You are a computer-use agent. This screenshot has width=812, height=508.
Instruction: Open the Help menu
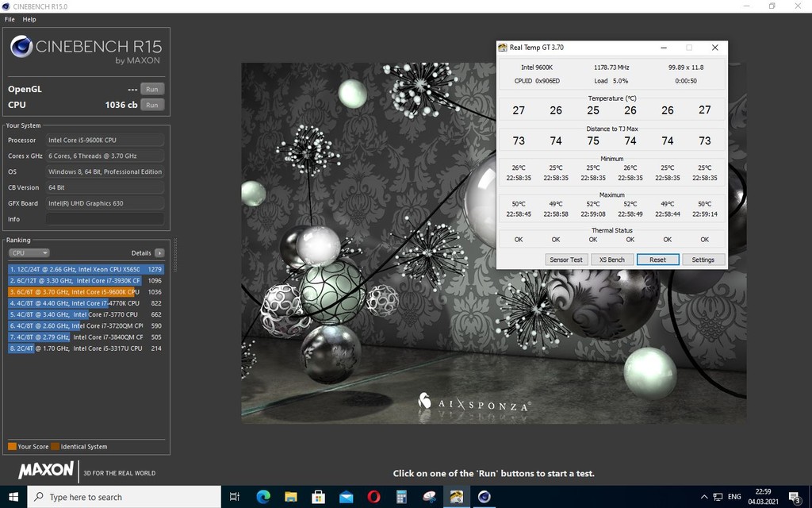[x=29, y=19]
